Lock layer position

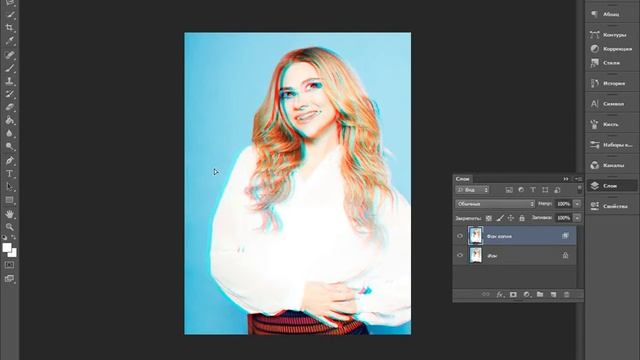(x=511, y=218)
